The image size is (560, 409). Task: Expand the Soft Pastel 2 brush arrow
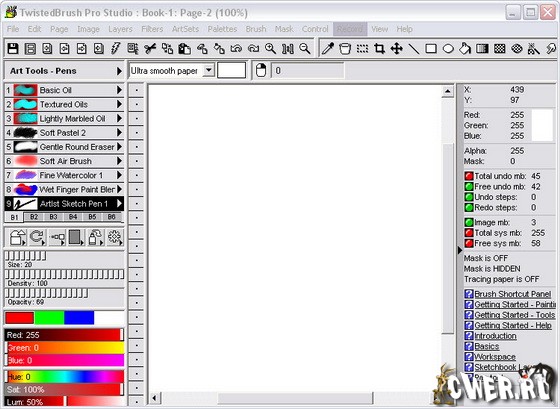[119, 133]
